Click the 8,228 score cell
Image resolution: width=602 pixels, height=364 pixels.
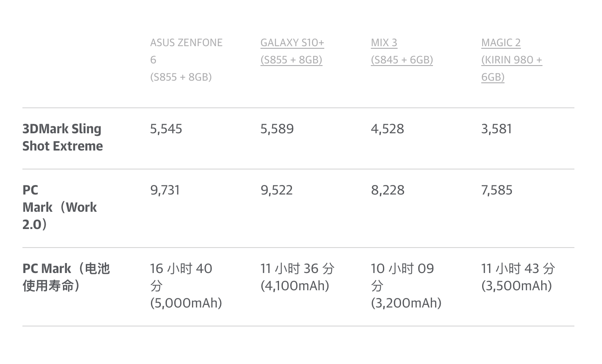(x=388, y=190)
